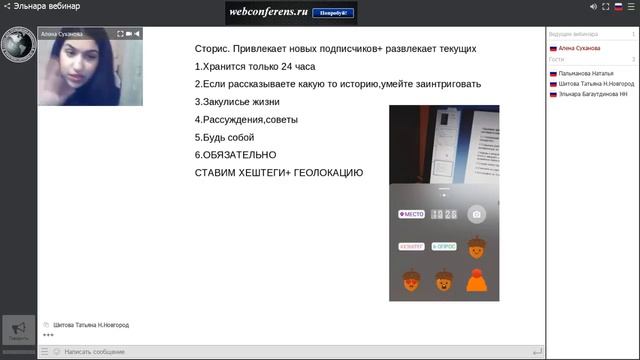The width and height of the screenshot is (640, 360).
Task: Click the globe avatar in the left sidebar
Action: pyautogui.click(x=18, y=44)
